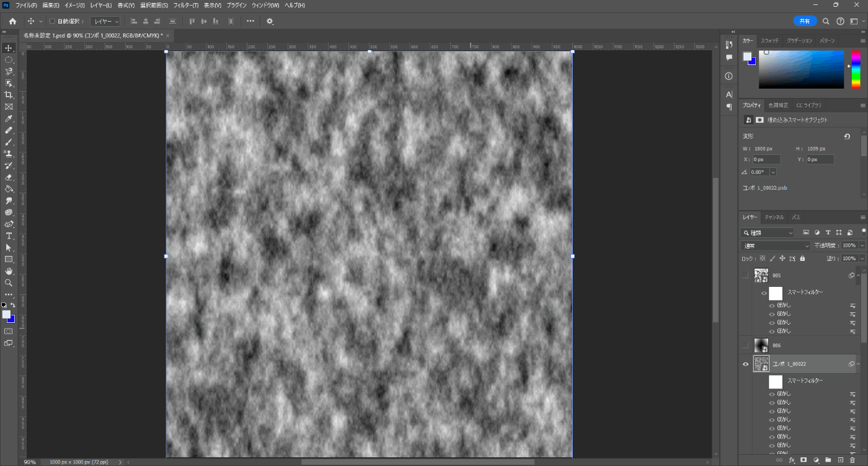Viewport: 868px width, 466px height.
Task: Open the options bar settings gear
Action: pyautogui.click(x=270, y=21)
